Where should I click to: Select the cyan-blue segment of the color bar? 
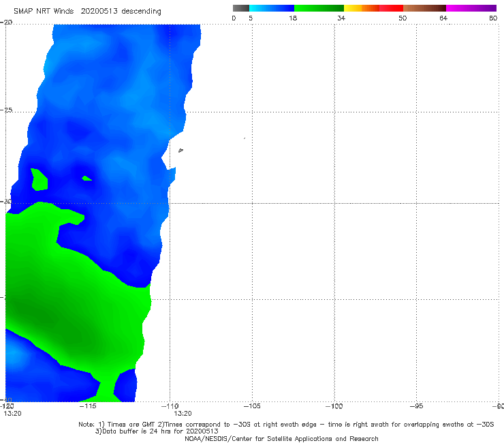click(272, 8)
